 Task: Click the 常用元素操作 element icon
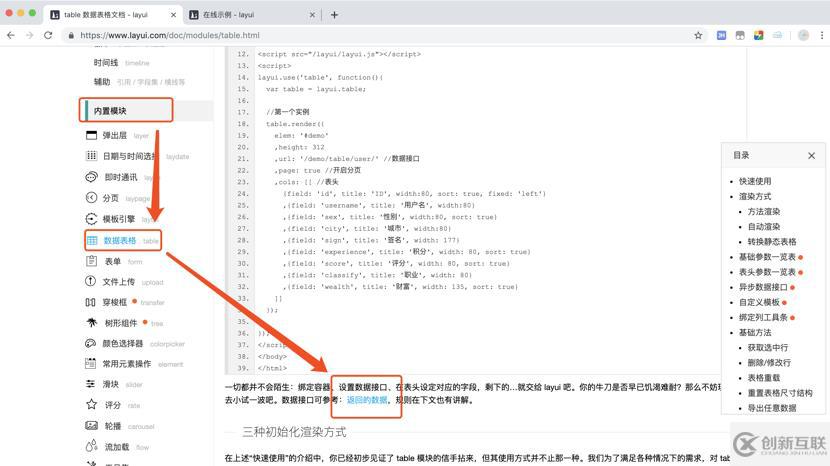[x=91, y=363]
